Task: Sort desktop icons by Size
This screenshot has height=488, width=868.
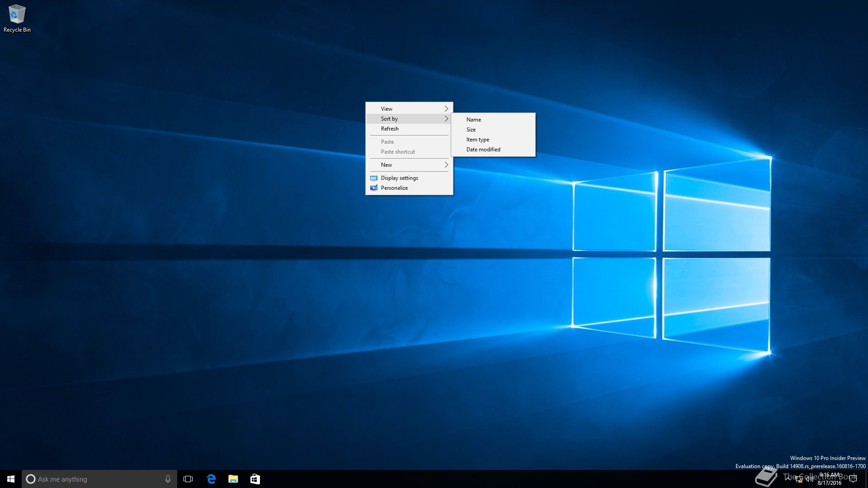Action: [493, 129]
